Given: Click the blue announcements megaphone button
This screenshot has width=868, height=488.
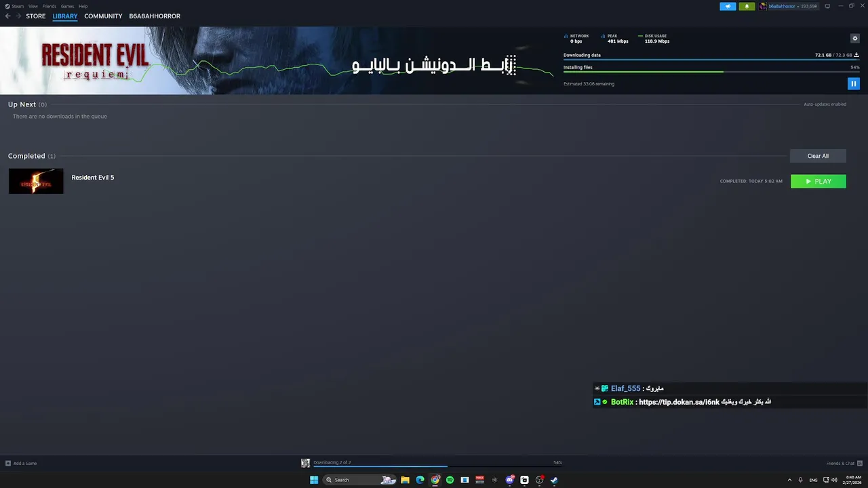Looking at the screenshot, I should (728, 6).
